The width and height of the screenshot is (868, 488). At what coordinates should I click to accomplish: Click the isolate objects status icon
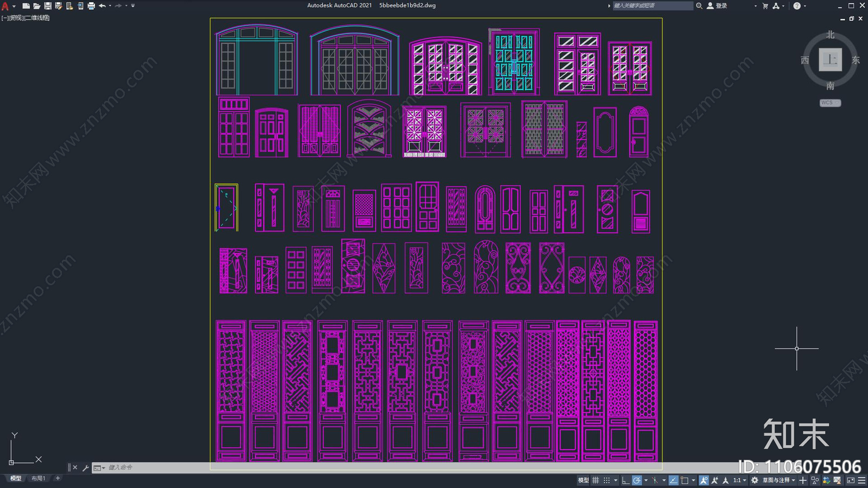815,480
